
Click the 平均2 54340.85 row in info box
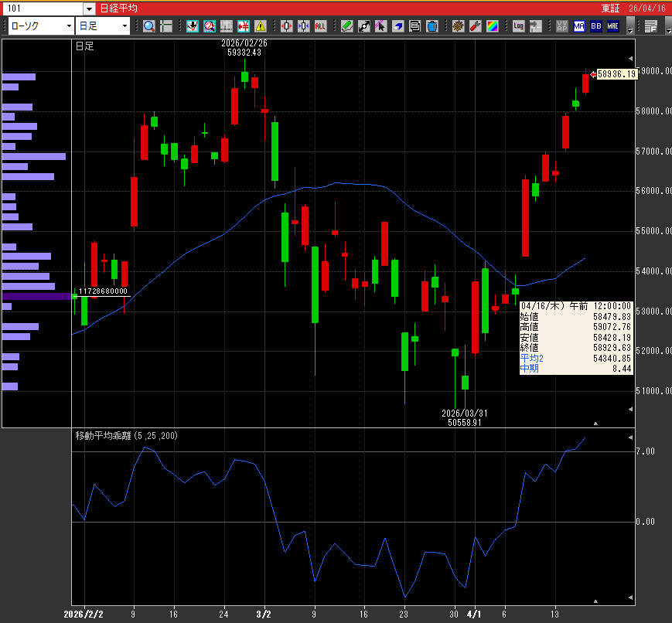(575, 358)
